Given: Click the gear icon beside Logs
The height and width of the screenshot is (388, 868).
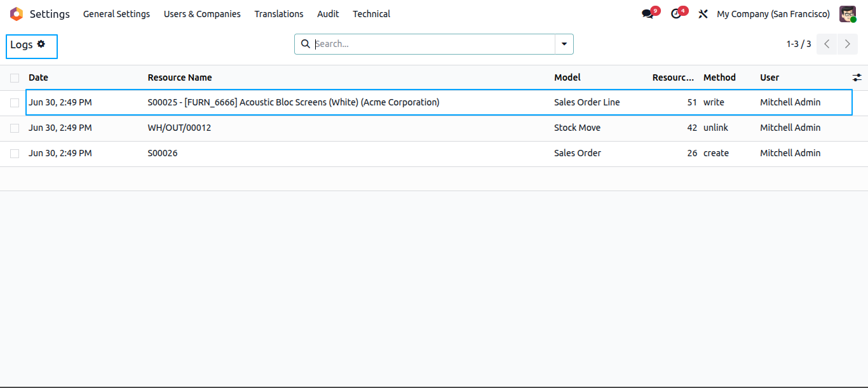Looking at the screenshot, I should [x=41, y=44].
